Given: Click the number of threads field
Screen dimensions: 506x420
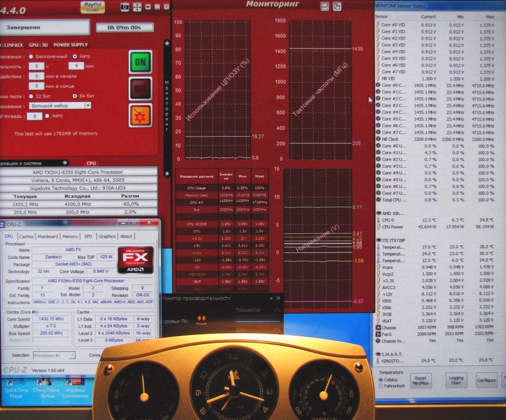Looking at the screenshot, I should pyautogui.click(x=35, y=116).
